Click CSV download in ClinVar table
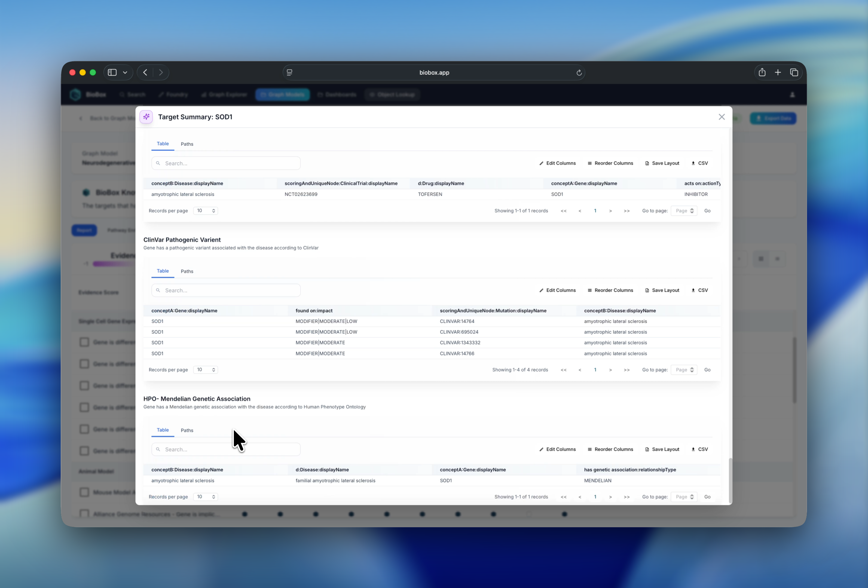The image size is (868, 588). pyautogui.click(x=699, y=290)
